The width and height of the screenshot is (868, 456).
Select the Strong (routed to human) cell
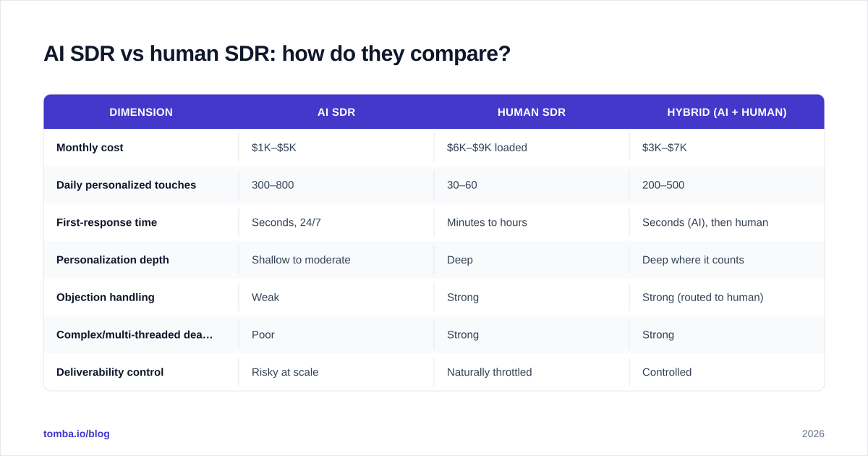(727, 297)
